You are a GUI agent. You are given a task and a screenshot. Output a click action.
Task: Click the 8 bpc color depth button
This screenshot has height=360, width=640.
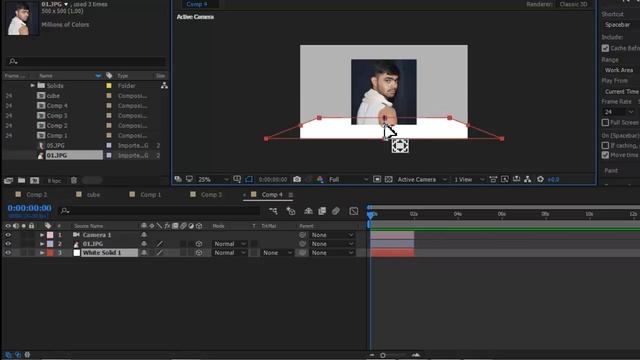(x=54, y=180)
